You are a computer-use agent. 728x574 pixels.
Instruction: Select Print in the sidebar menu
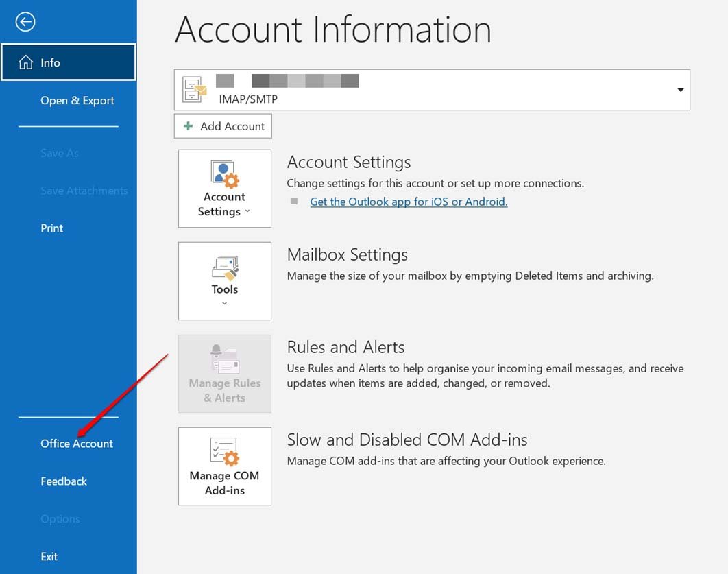pyautogui.click(x=51, y=228)
